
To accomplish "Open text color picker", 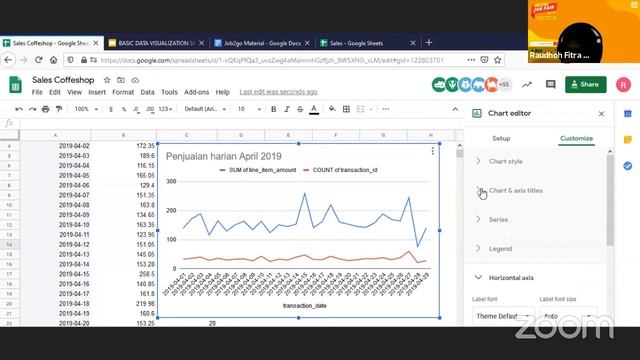I will (x=314, y=109).
